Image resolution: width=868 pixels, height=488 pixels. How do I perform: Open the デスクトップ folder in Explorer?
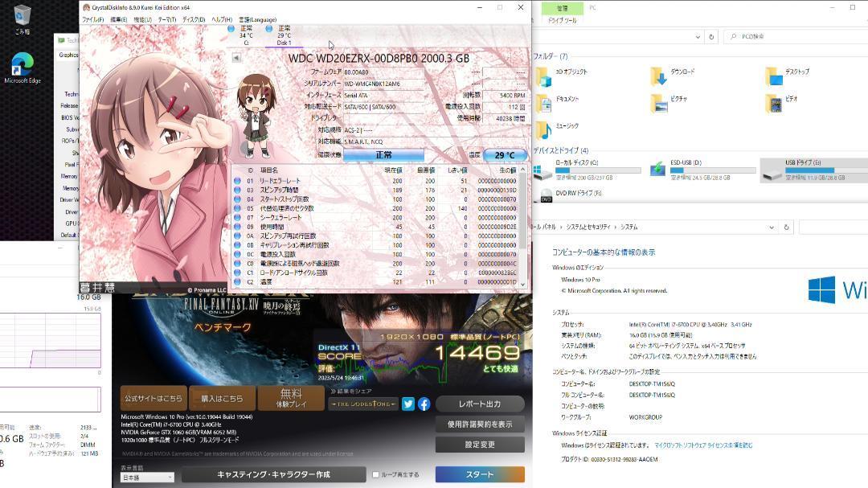click(x=788, y=76)
